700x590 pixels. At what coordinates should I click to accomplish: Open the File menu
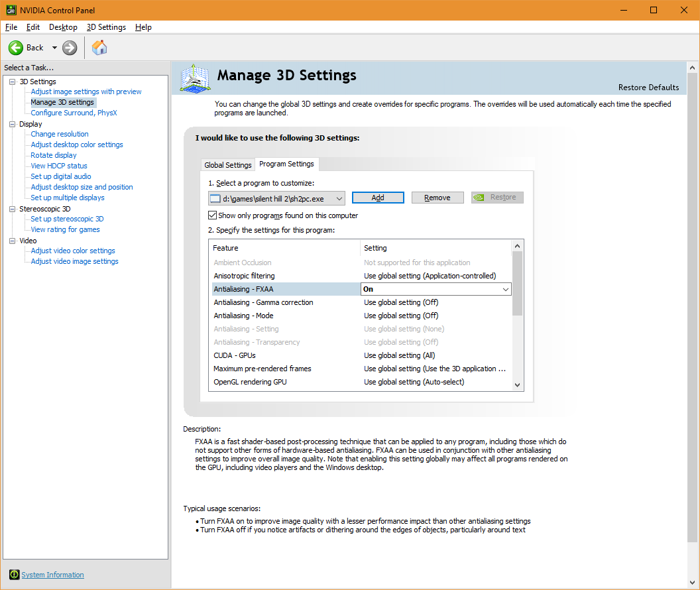click(x=11, y=27)
